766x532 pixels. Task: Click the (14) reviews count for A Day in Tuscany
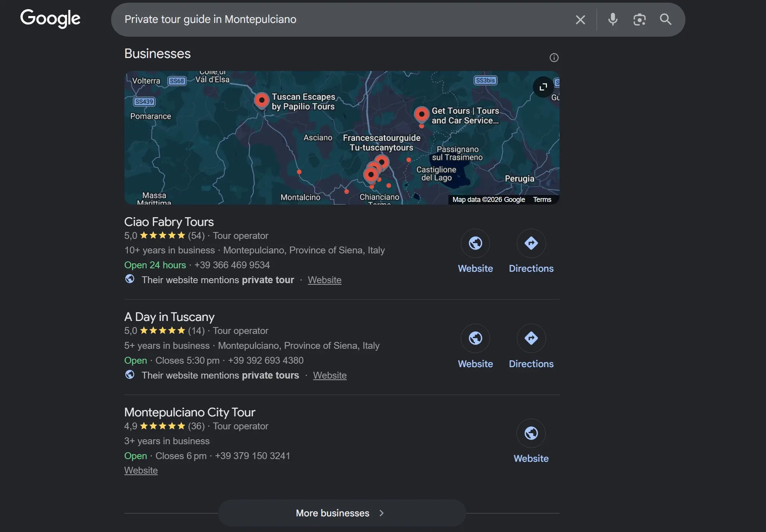(196, 330)
